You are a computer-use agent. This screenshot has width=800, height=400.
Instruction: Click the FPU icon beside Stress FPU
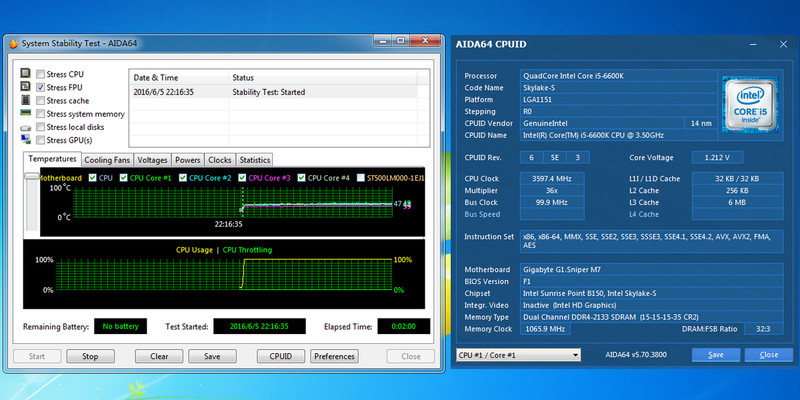[x=25, y=87]
